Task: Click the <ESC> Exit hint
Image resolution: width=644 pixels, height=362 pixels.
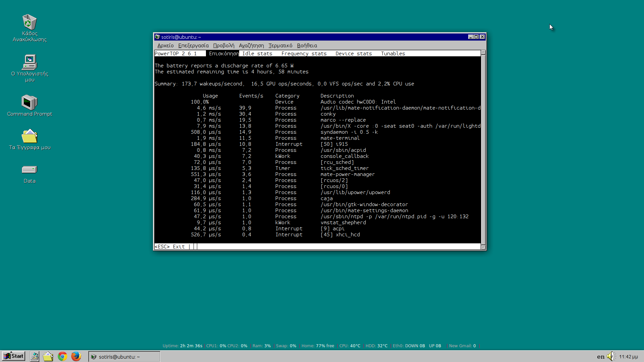Action: (x=170, y=247)
